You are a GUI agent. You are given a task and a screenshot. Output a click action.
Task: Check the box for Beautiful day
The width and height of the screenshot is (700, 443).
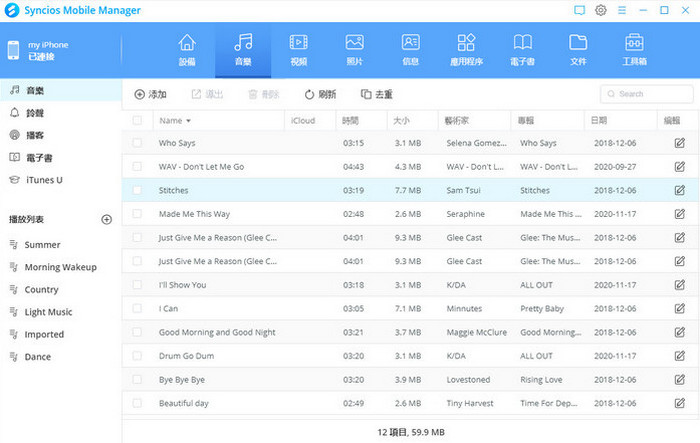coord(137,403)
